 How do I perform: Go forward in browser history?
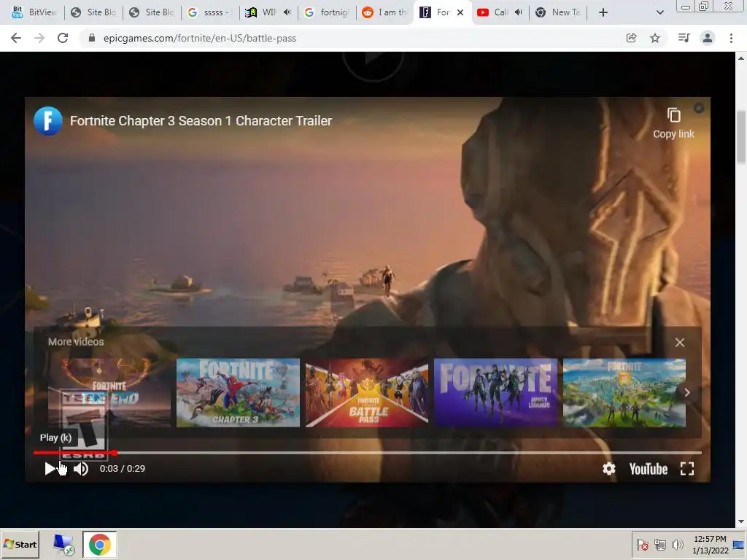coord(39,38)
